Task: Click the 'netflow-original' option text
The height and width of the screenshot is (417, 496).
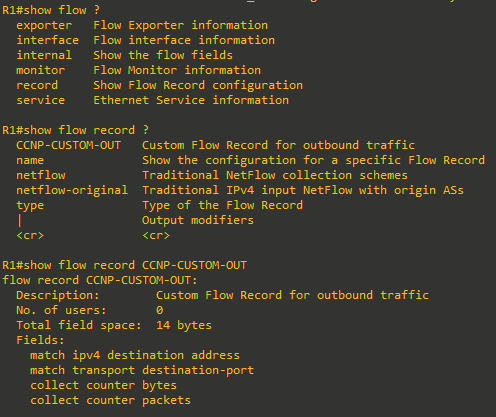Action: (72, 190)
